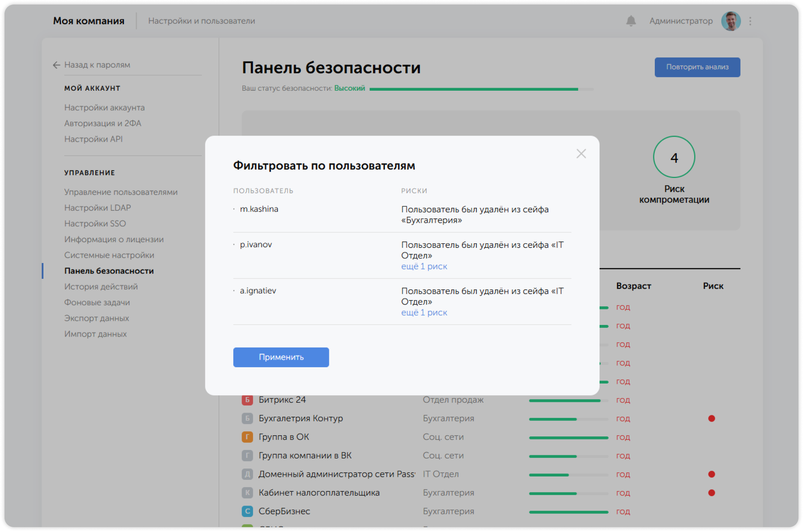Select the user m.kashina in the filter
The width and height of the screenshot is (803, 532).
[259, 209]
